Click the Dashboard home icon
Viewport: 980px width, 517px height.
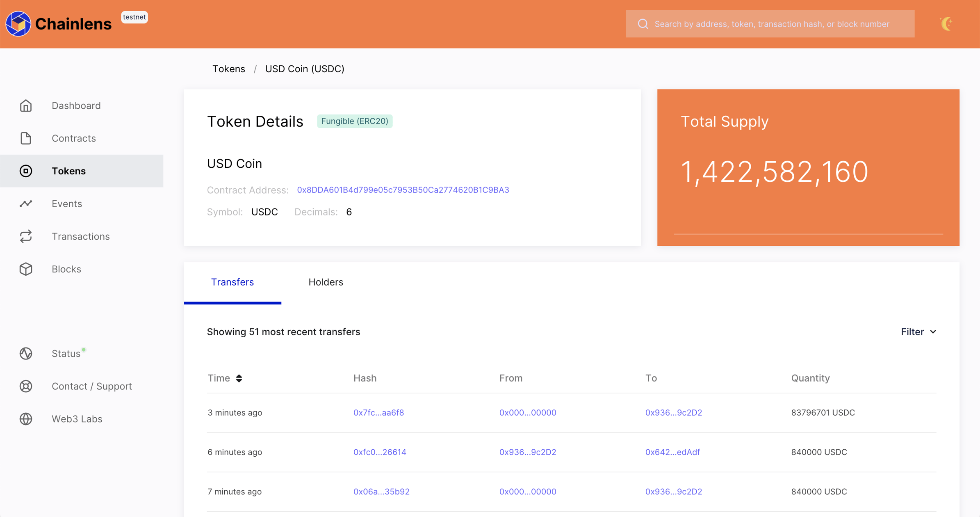point(26,106)
